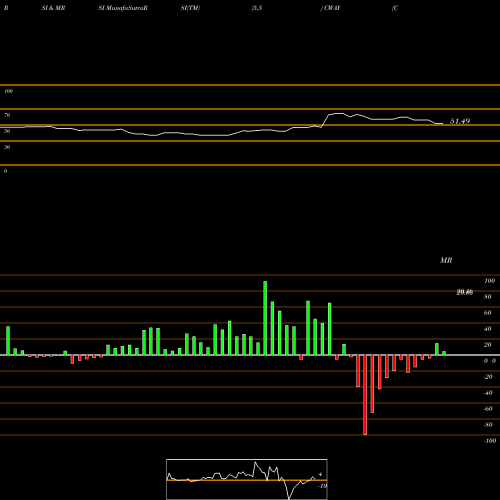Viewport: 500px width, 500px height.
Task: Click the 51.49 RSI current value label
Action: [x=460, y=121]
